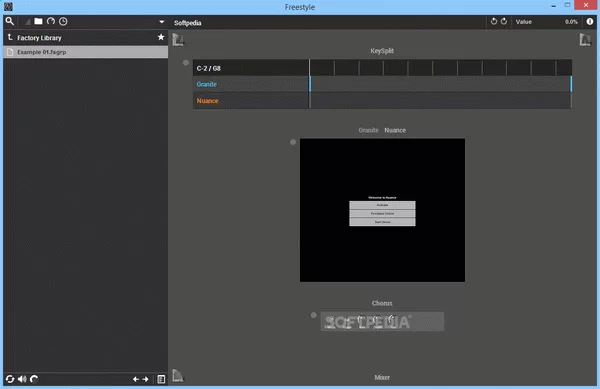Select the Example 01.fsgrp file
This screenshot has width=600, height=389.
pos(86,52)
